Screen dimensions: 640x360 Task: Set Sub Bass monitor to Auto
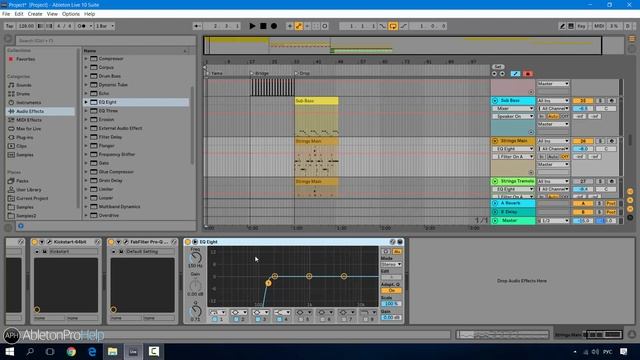pyautogui.click(x=553, y=116)
